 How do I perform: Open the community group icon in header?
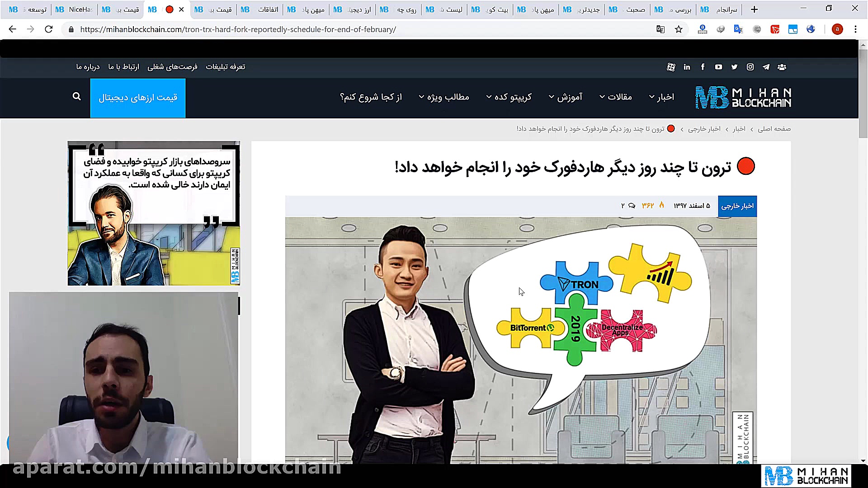[782, 67]
